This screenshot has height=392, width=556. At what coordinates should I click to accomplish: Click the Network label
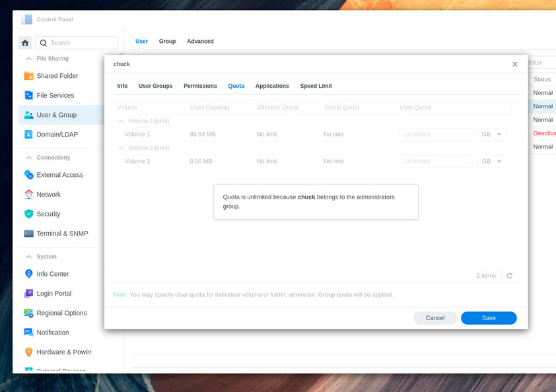(x=49, y=194)
